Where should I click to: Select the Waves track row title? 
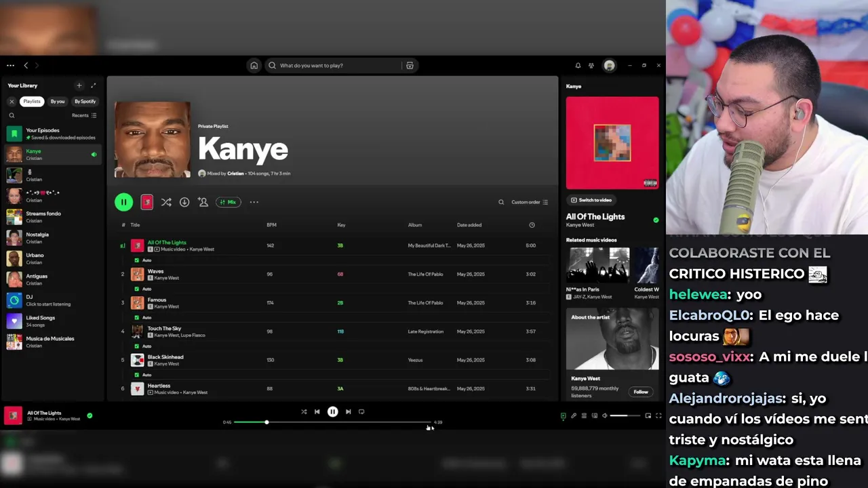(x=155, y=271)
